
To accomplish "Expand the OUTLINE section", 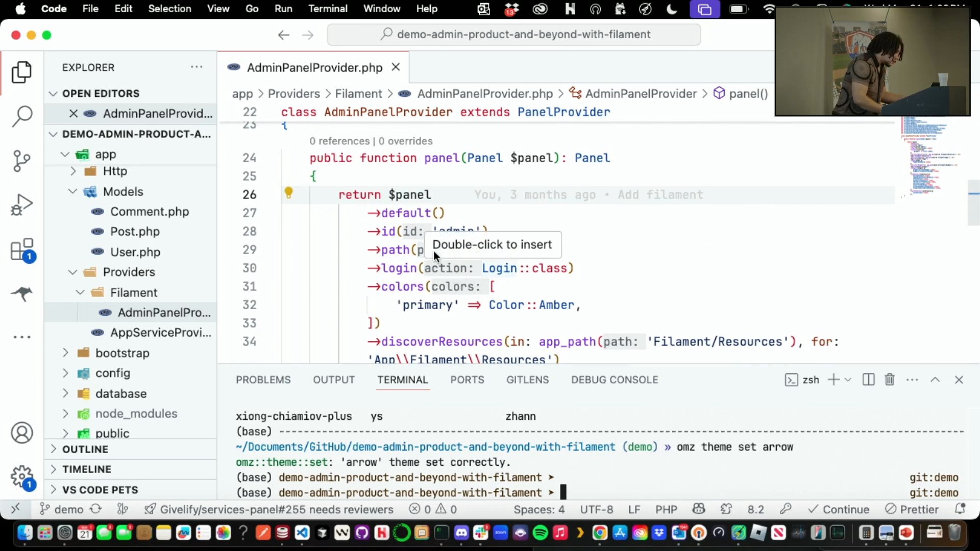I will pyautogui.click(x=85, y=449).
